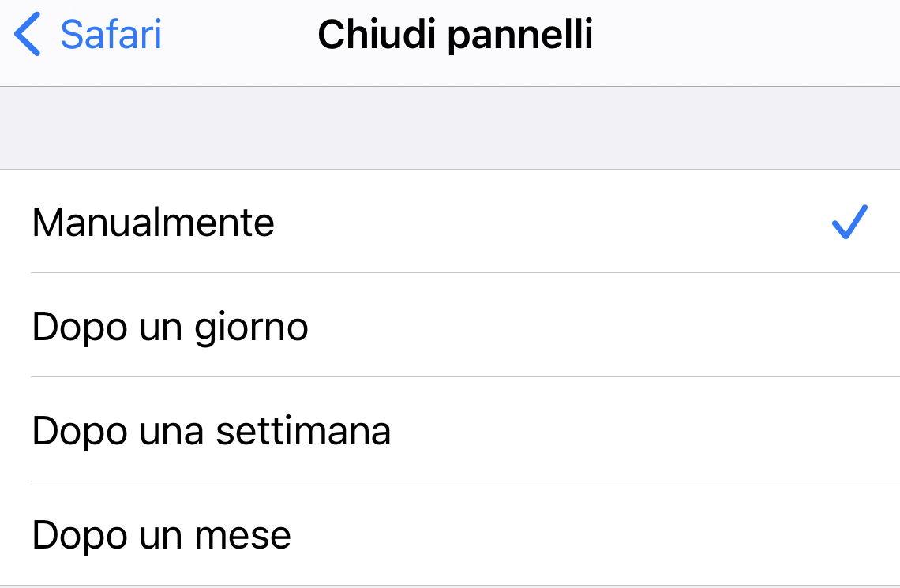This screenshot has height=588, width=900.
Task: Click the Dopo un giorno text label
Action: point(170,327)
